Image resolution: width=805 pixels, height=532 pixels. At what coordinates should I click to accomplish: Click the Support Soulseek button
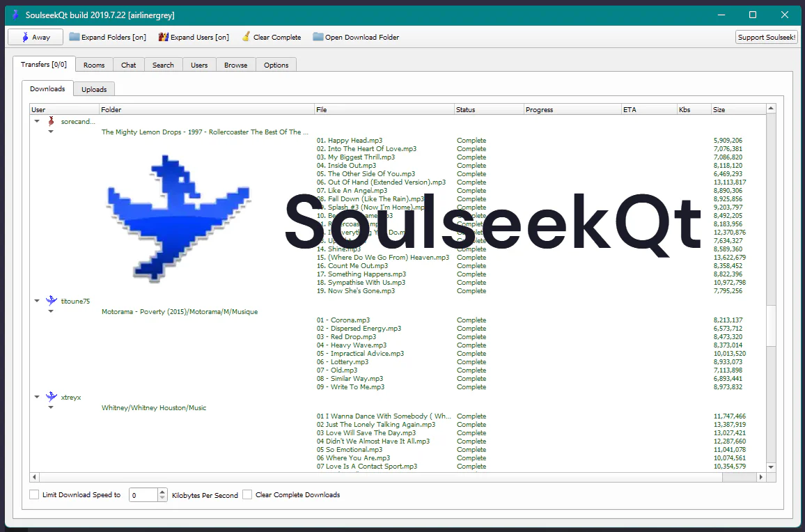(766, 37)
